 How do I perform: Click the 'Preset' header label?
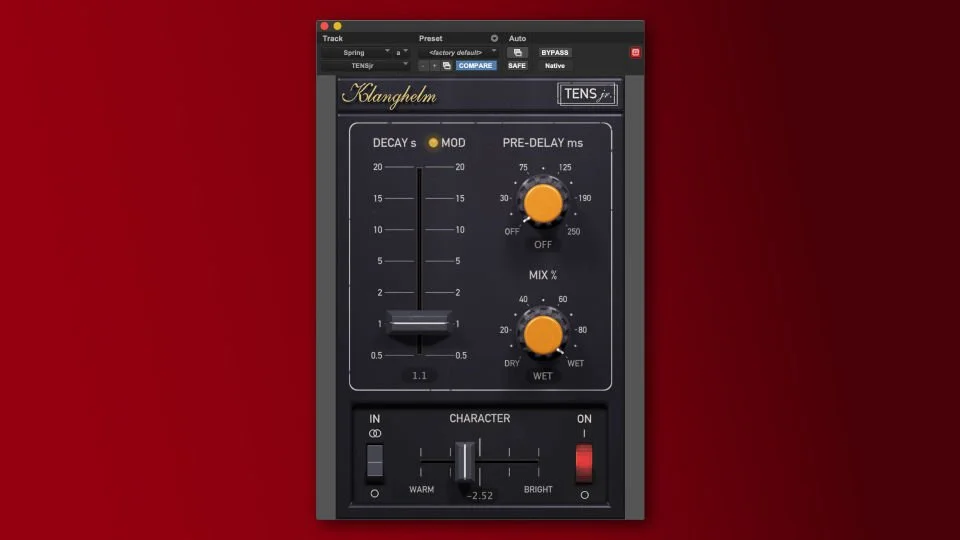pyautogui.click(x=430, y=39)
